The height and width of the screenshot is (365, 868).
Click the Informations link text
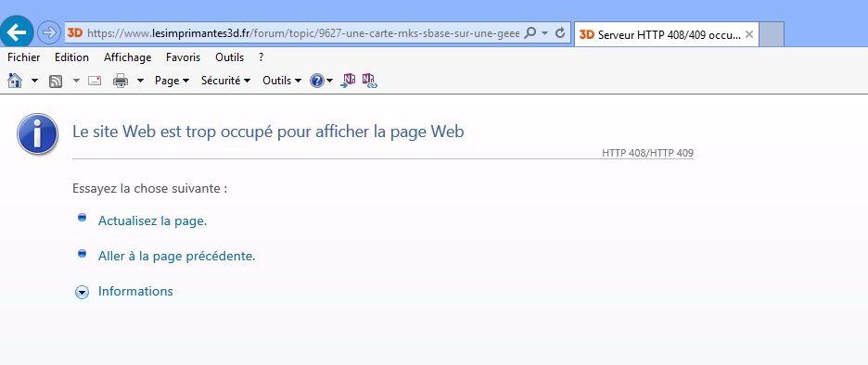coord(135,291)
